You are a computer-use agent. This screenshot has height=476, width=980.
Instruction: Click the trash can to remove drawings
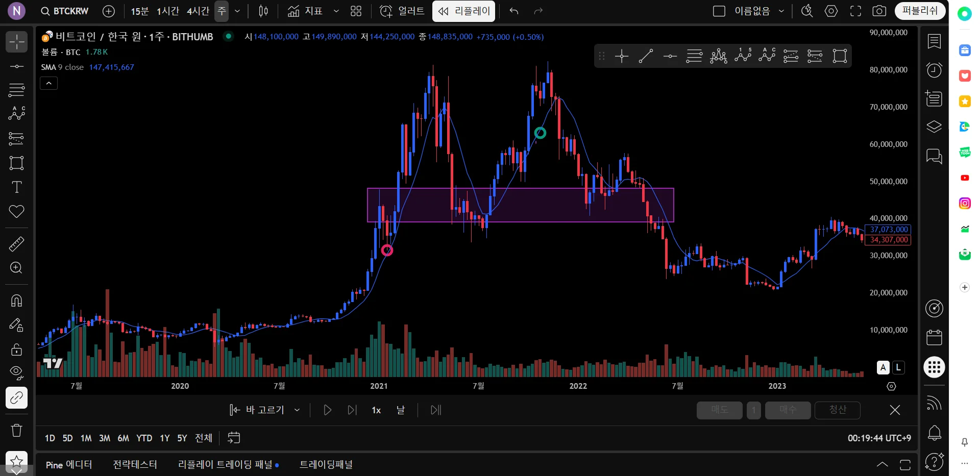coord(16,430)
